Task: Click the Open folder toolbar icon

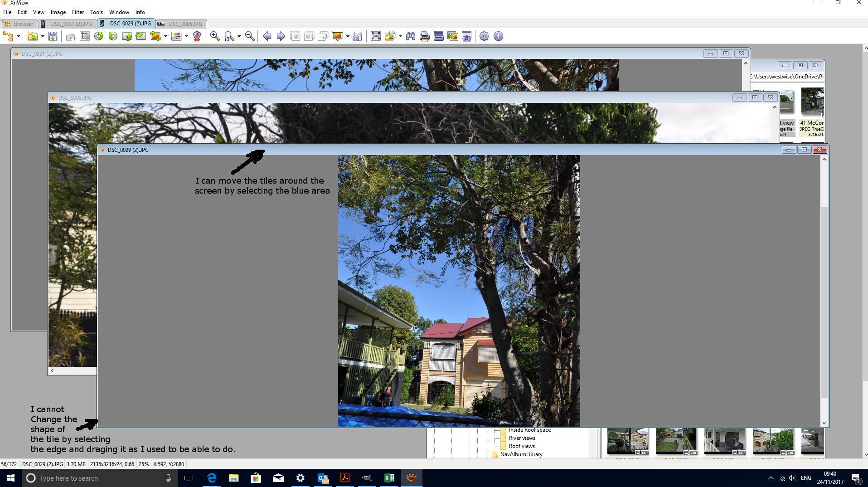Action: click(33, 36)
